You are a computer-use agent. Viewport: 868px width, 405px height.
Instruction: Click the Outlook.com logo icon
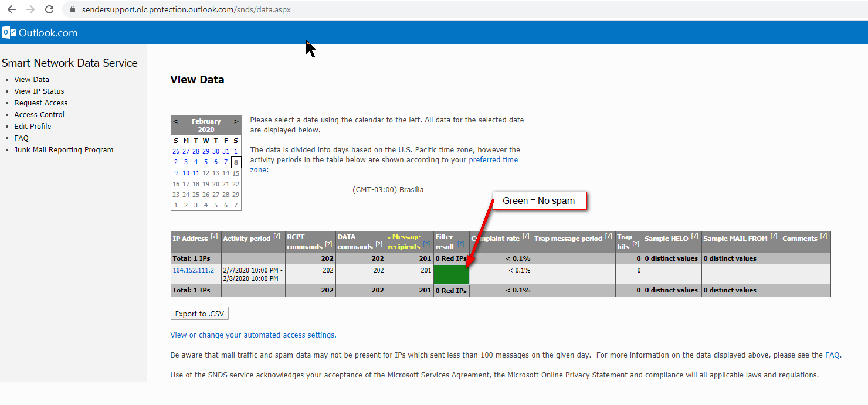pos(9,33)
